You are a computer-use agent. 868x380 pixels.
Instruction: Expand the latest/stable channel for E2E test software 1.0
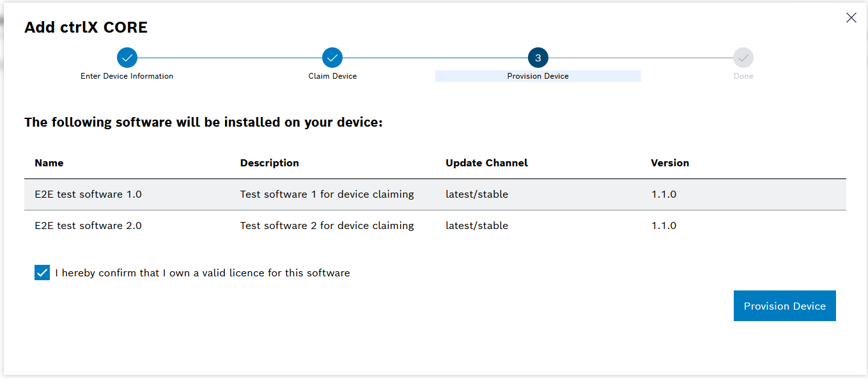pyautogui.click(x=477, y=194)
